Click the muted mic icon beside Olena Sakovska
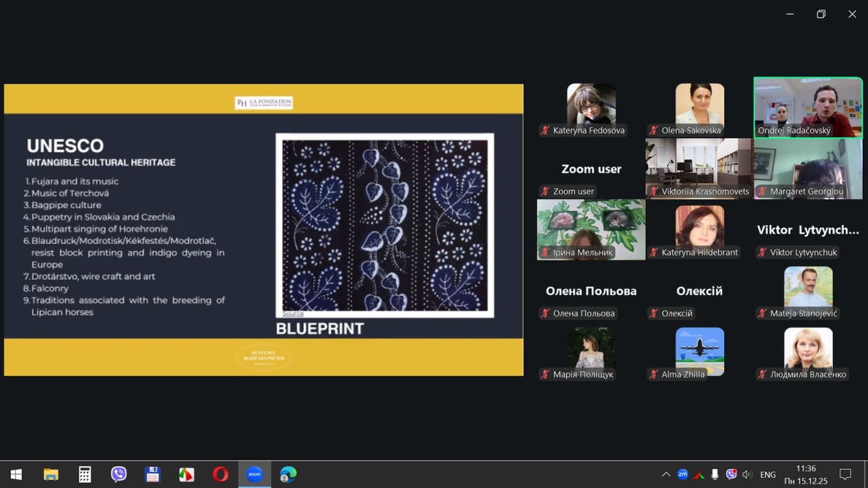The height and width of the screenshot is (488, 868). (x=654, y=131)
